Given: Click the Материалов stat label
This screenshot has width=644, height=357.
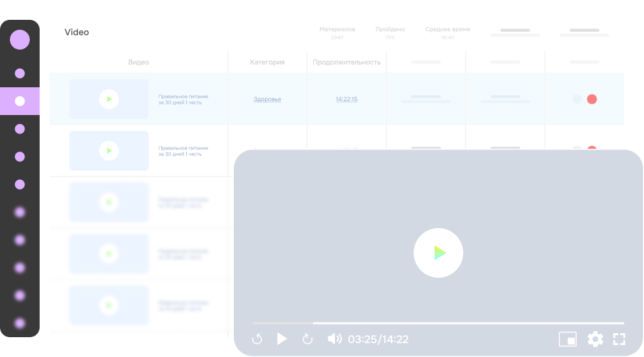Looking at the screenshot, I should [x=338, y=29].
